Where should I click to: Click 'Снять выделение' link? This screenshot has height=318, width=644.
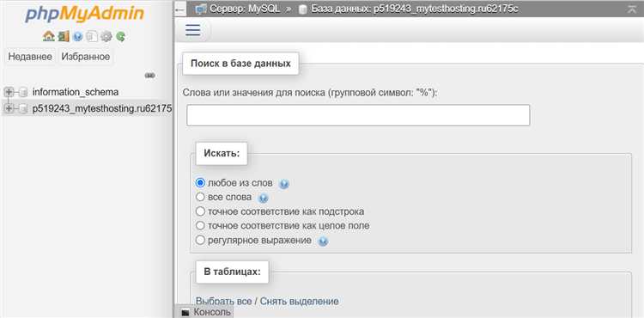point(300,301)
